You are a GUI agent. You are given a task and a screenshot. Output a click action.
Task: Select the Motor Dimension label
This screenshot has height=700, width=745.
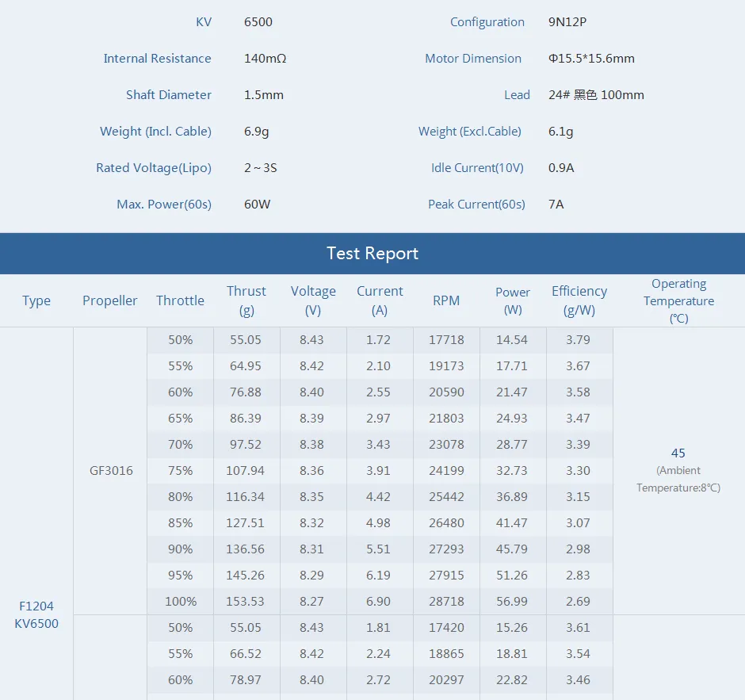point(473,59)
